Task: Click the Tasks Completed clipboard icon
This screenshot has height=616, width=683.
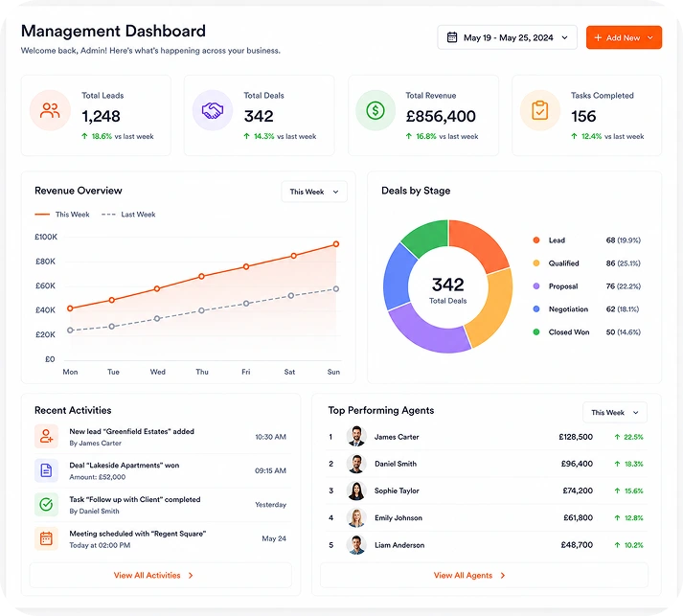Action: [540, 111]
